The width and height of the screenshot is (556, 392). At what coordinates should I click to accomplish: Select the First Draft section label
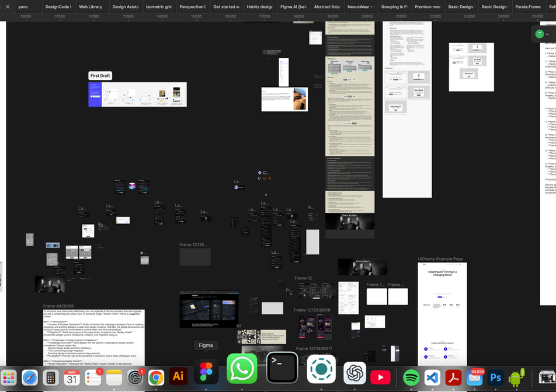(100, 75)
